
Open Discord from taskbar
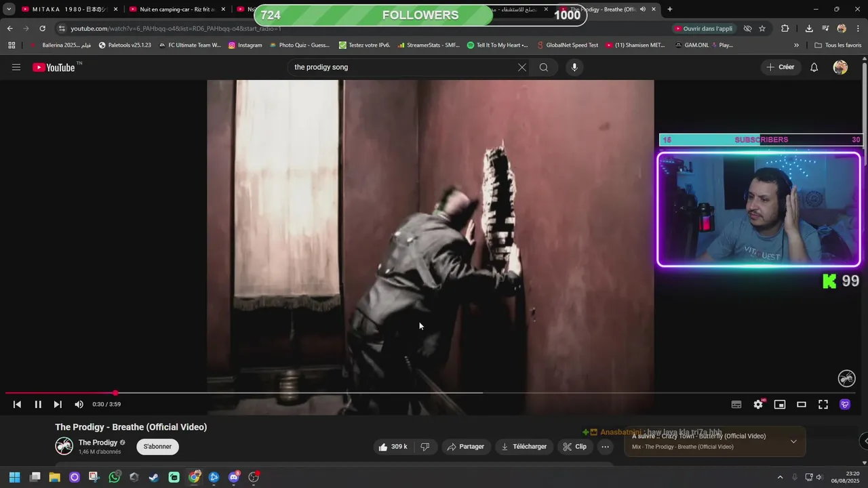point(234,477)
